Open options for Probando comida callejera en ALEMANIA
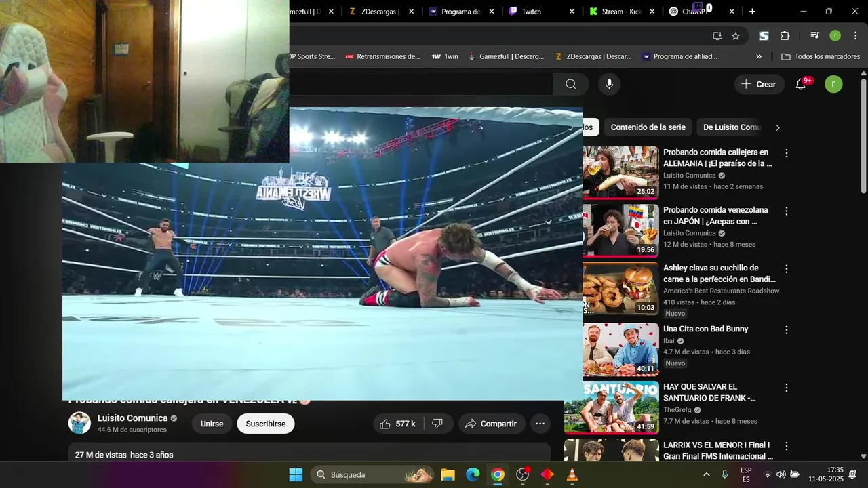868x488 pixels. tap(787, 154)
